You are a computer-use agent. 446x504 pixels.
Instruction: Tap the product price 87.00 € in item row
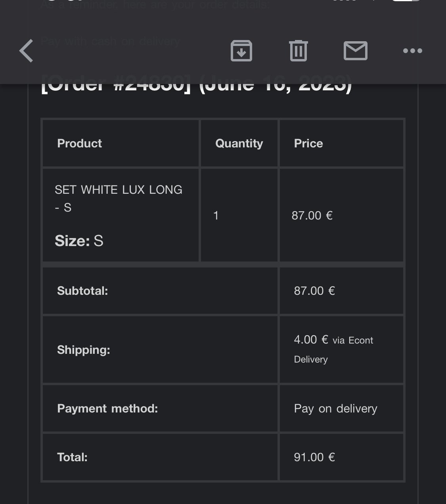pyautogui.click(x=312, y=216)
